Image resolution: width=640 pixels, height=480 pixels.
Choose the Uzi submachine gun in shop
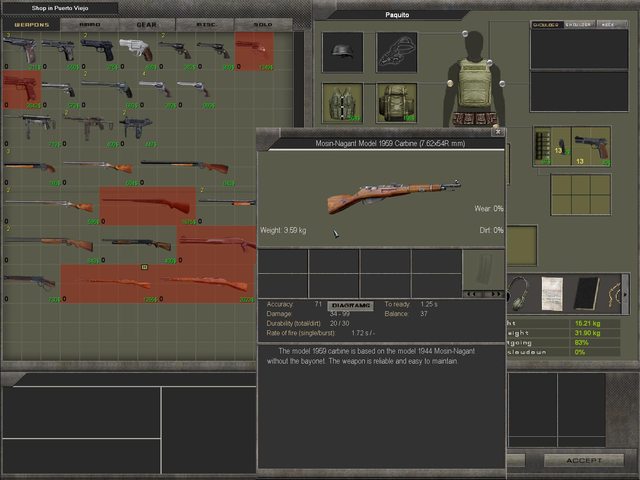point(137,127)
